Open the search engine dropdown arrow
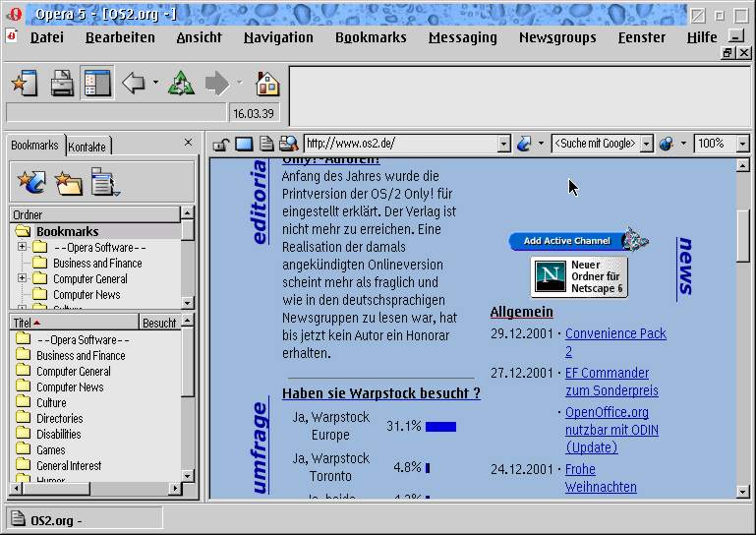The height and width of the screenshot is (535, 756). [647, 144]
